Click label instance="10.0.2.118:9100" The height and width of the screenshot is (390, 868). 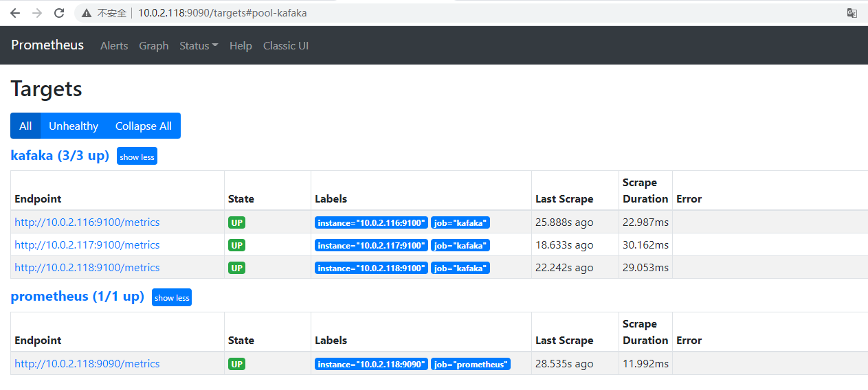pos(371,268)
